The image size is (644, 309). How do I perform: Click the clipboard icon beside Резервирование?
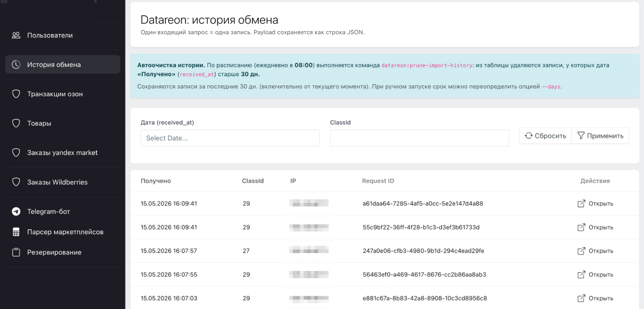pos(16,253)
